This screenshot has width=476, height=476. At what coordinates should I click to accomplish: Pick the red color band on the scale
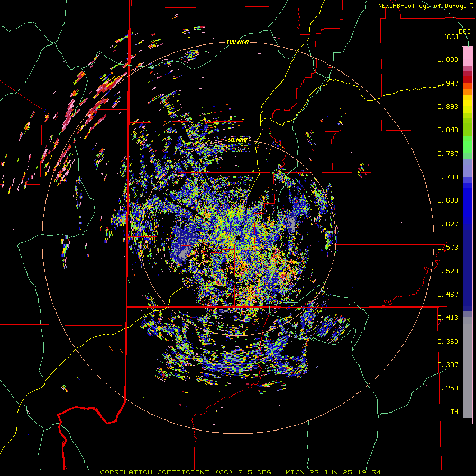(x=467, y=79)
